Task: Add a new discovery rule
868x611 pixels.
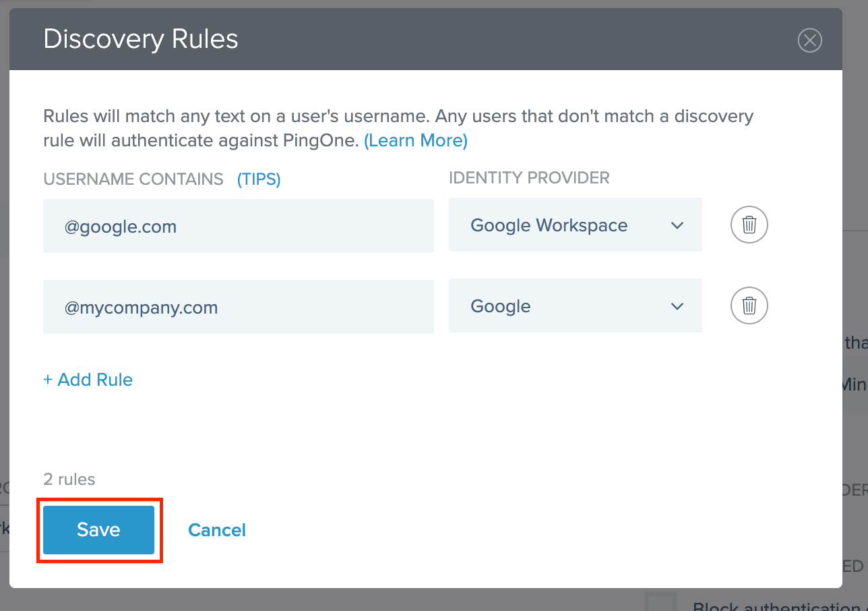Action: click(x=88, y=380)
